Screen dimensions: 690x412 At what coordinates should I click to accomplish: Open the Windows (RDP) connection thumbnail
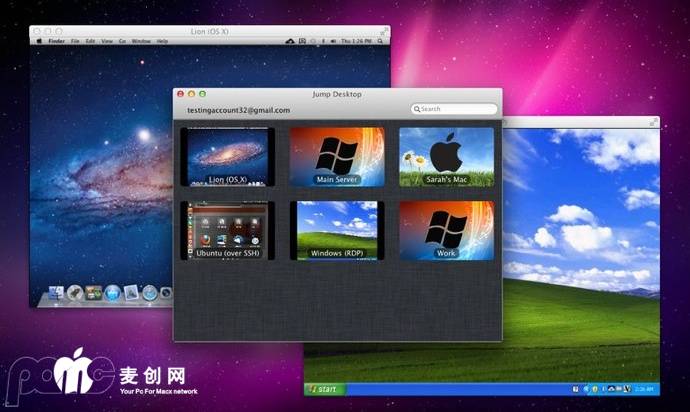[337, 231]
